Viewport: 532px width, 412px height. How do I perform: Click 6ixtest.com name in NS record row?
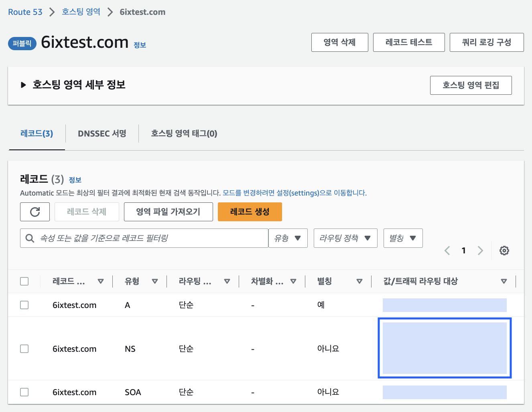(75, 349)
